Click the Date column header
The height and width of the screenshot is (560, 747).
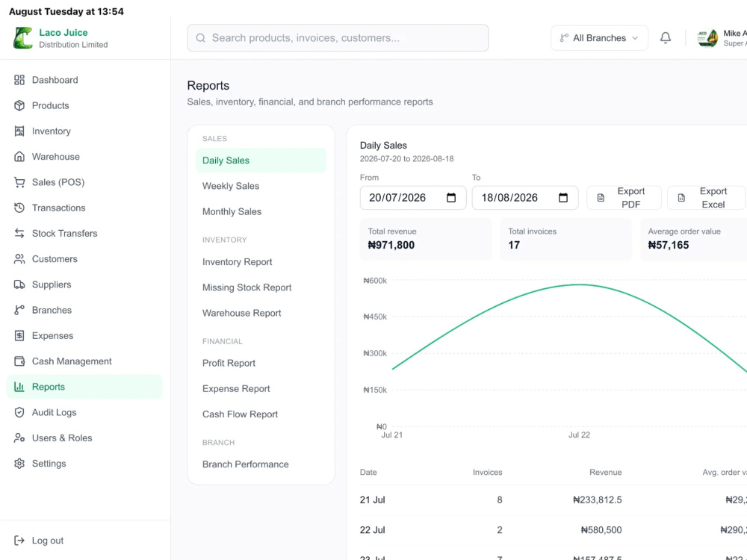(368, 473)
